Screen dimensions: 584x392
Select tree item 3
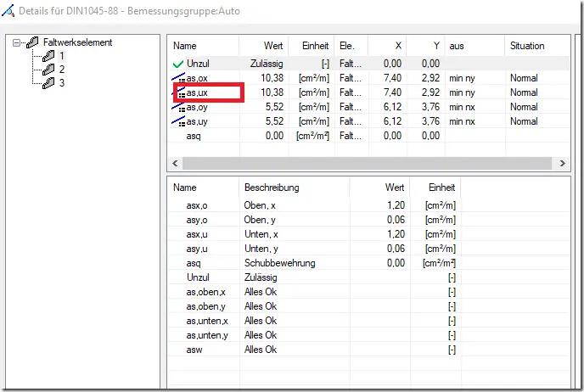[x=62, y=82]
